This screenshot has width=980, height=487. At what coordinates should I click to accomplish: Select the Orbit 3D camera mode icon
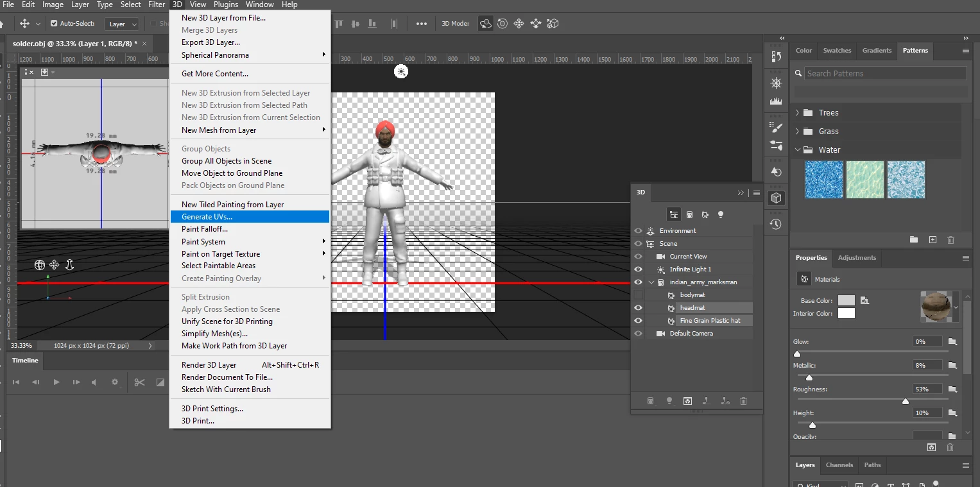coord(486,24)
